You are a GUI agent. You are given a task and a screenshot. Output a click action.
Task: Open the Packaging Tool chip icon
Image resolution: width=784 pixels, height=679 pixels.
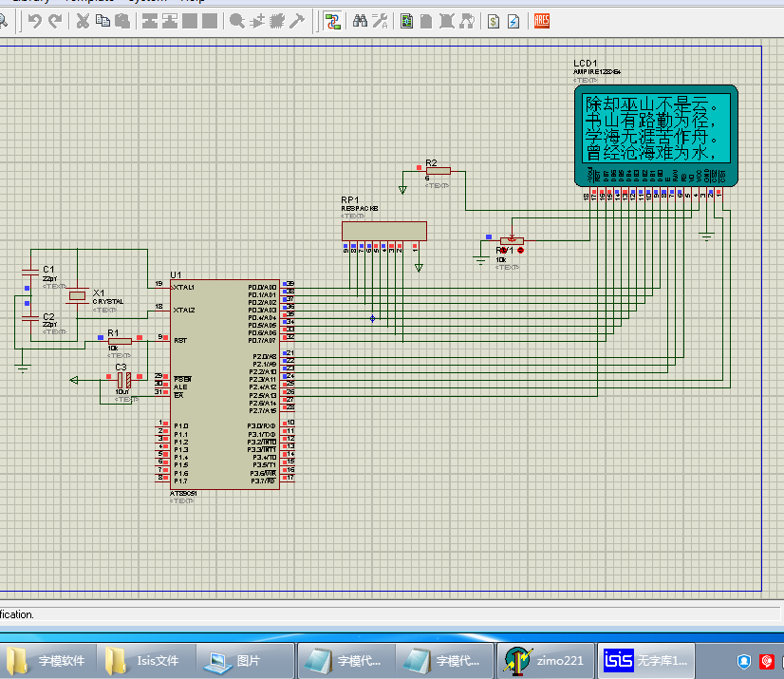click(276, 21)
